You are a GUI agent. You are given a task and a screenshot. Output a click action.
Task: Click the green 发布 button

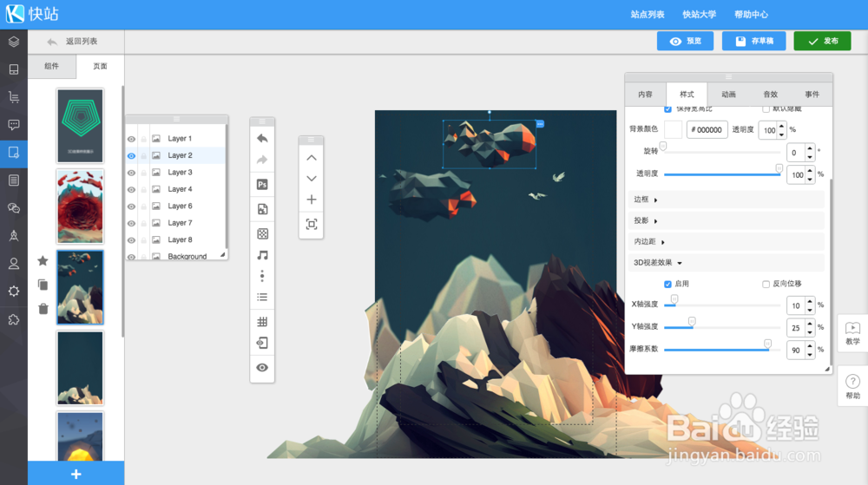(x=822, y=41)
